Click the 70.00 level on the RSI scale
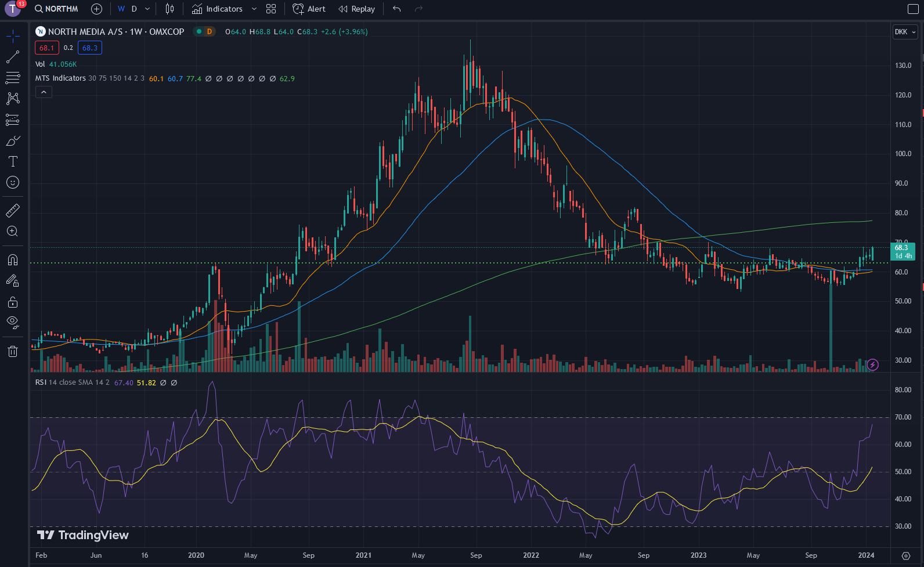Viewport: 924px width, 567px height. (903, 417)
